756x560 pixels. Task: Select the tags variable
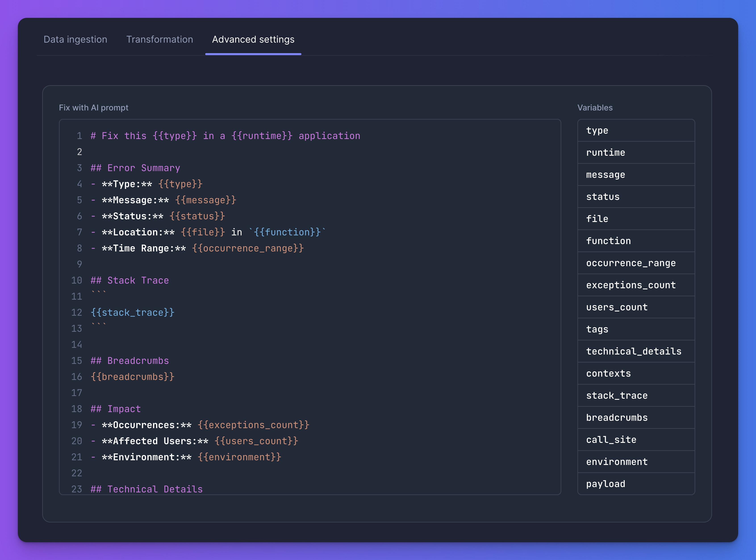coord(636,329)
